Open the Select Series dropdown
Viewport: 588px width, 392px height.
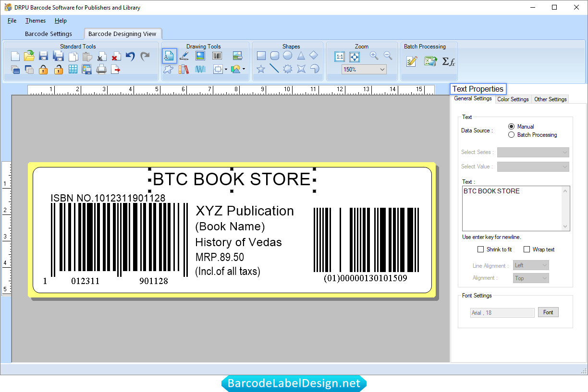(x=533, y=152)
